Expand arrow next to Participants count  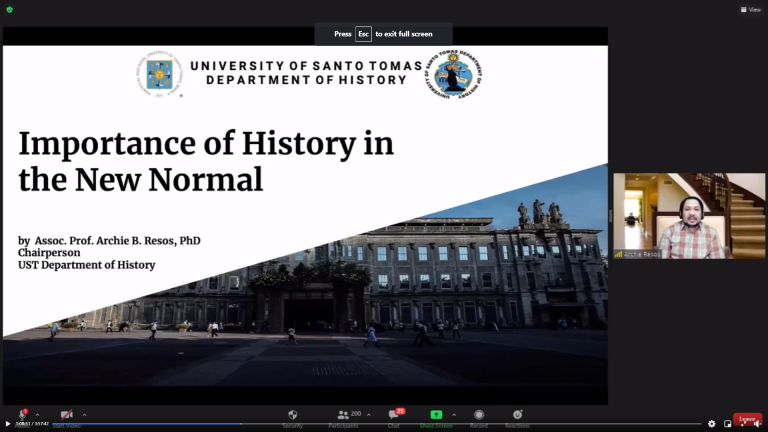(x=368, y=415)
